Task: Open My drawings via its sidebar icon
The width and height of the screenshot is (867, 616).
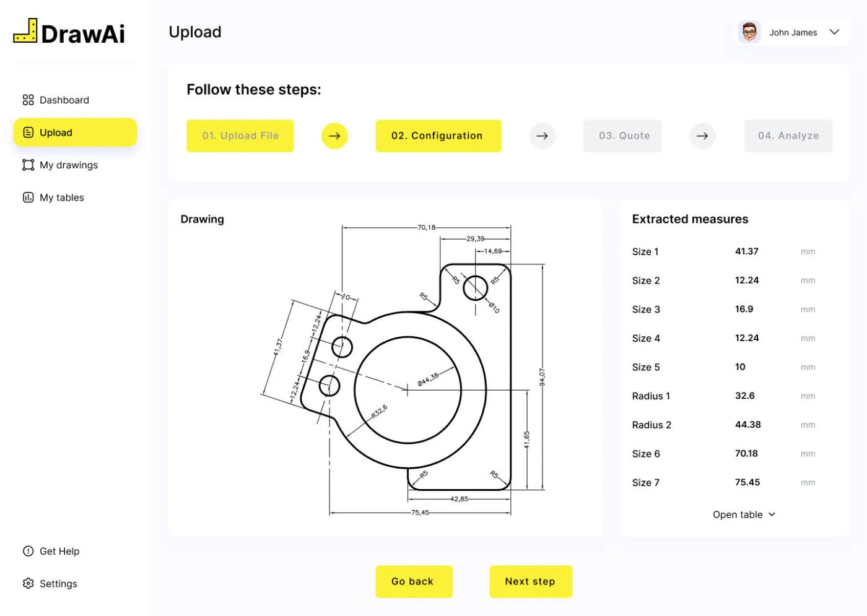Action: tap(28, 165)
